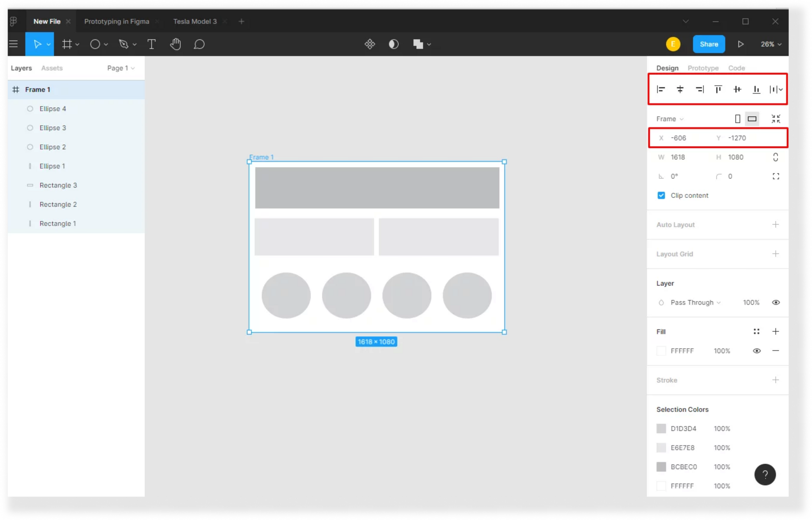812x520 pixels.
Task: Click the Create Component icon
Action: pos(370,44)
